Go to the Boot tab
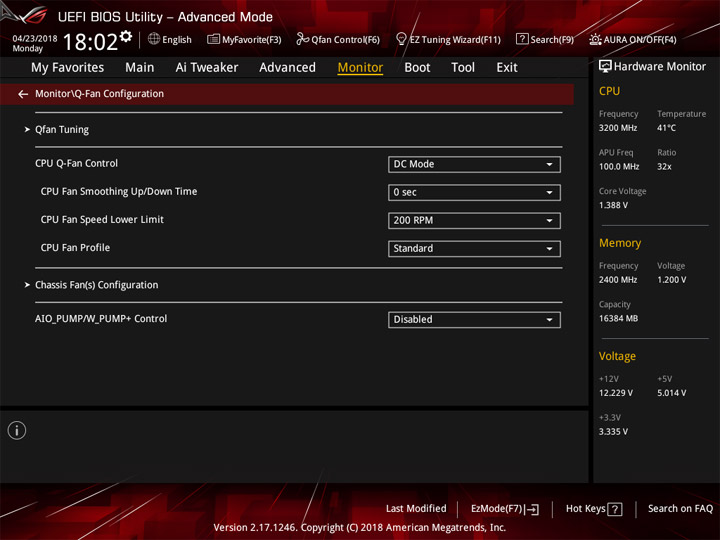This screenshot has height=540, width=720. coord(417,68)
